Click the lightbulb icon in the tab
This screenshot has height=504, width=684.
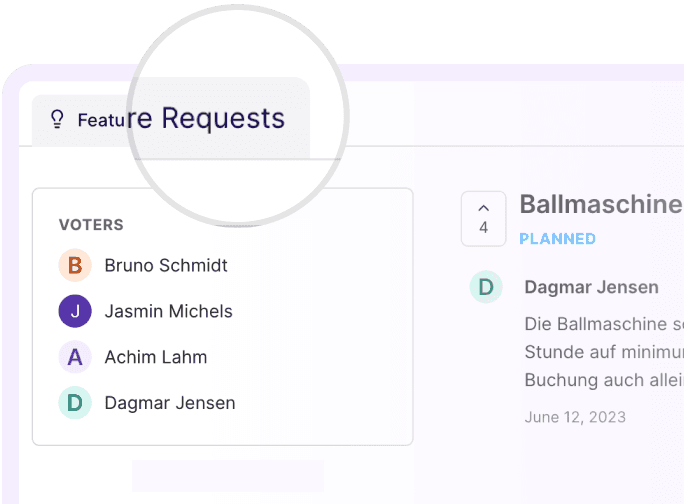pos(57,120)
